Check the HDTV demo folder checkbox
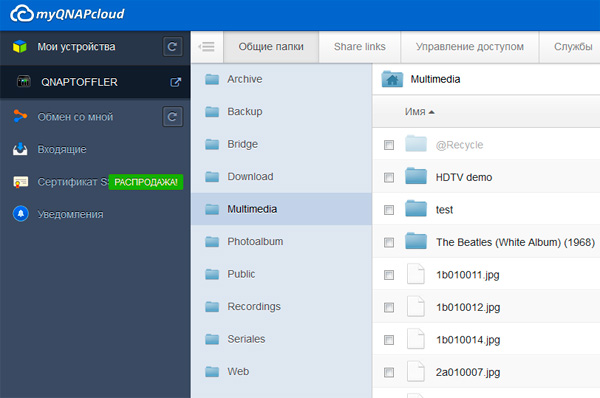The height and width of the screenshot is (398, 600). click(x=389, y=178)
